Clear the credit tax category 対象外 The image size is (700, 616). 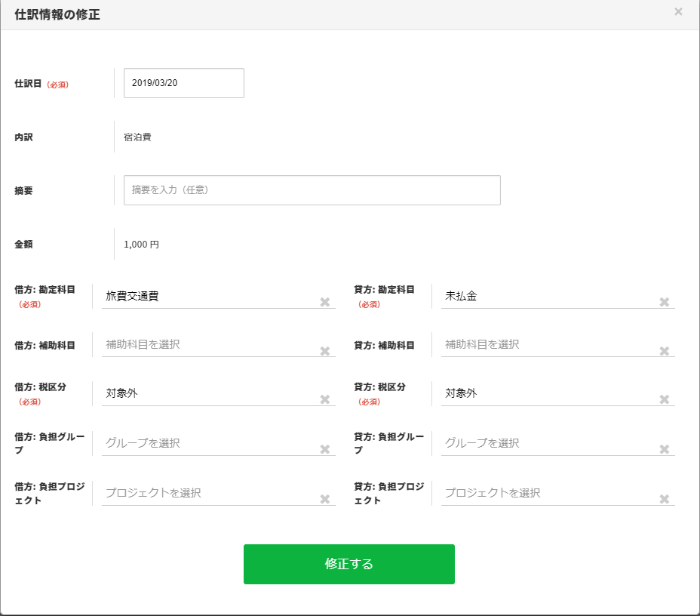(x=665, y=399)
